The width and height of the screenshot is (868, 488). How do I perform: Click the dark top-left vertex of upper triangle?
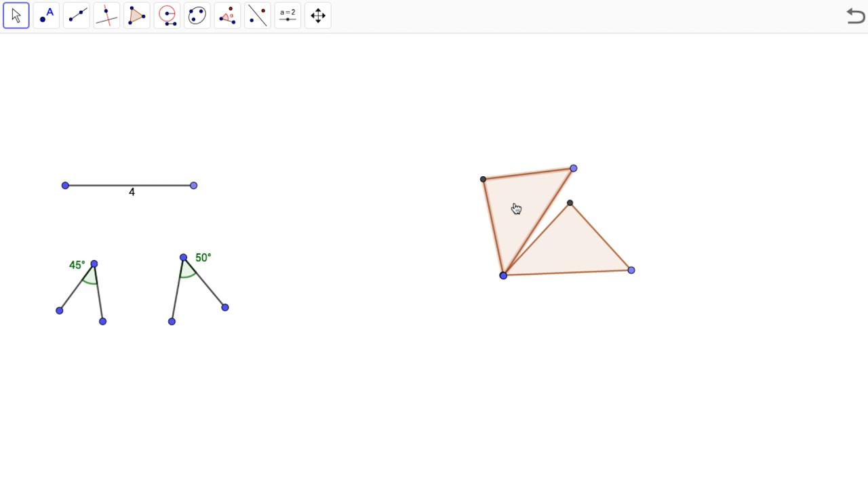[483, 180]
